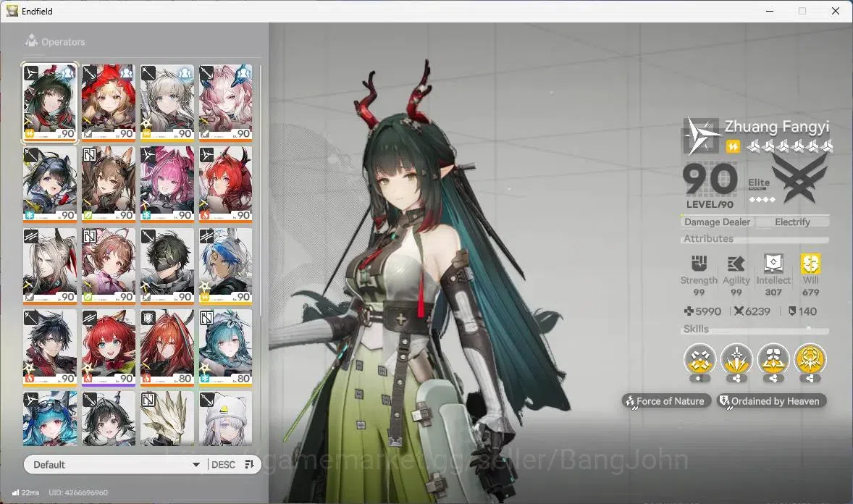Open the fourth gold skill icon
Viewport: 853px width, 504px height.
[x=810, y=360]
